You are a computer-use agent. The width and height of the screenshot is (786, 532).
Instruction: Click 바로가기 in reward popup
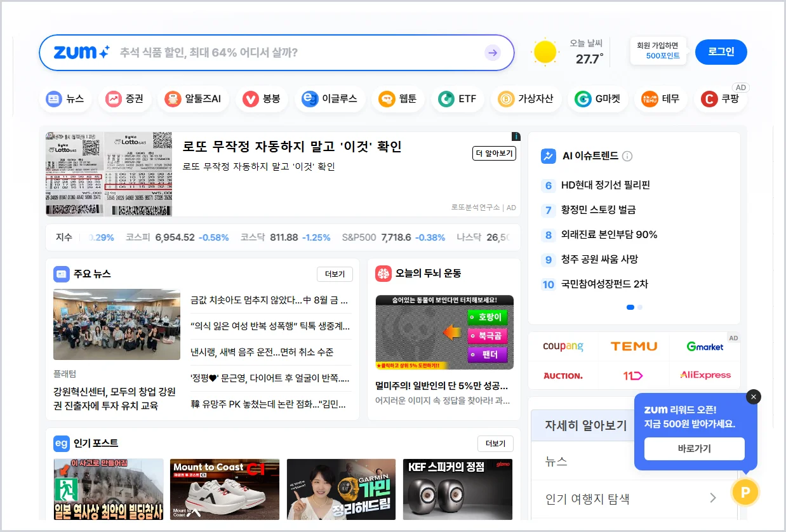tap(695, 449)
